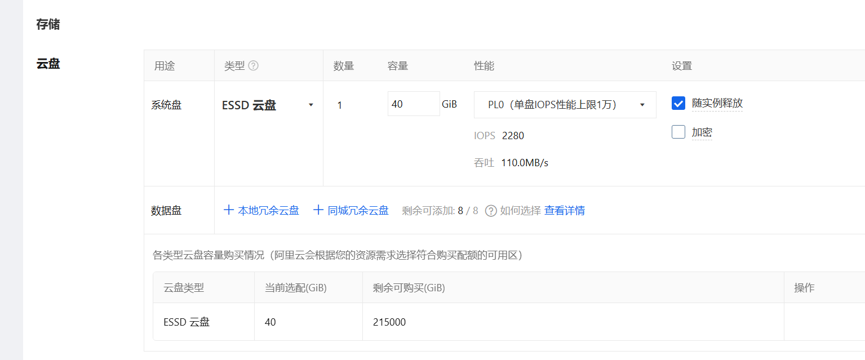Click the 数据盘 row label
865x360 pixels.
166,210
